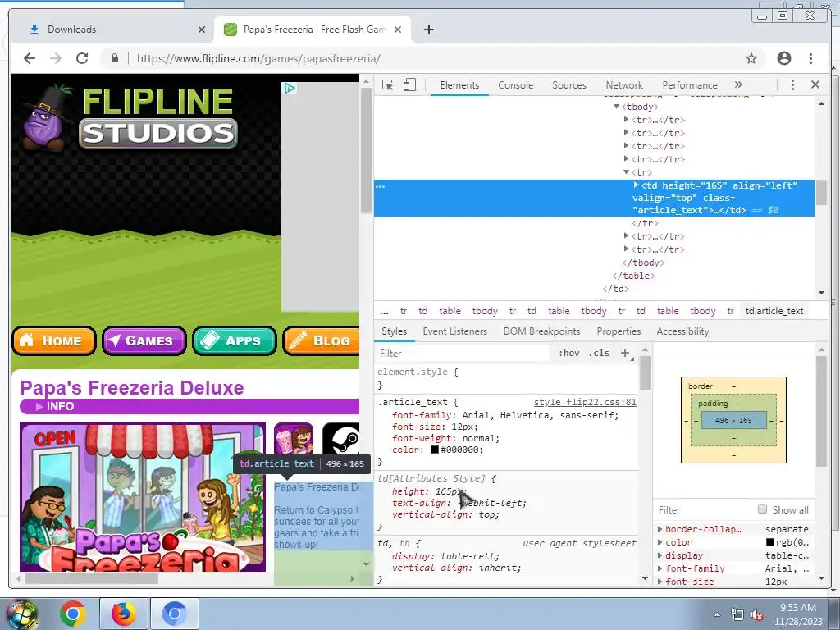This screenshot has height=630, width=840.
Task: Click the #000000 color swatch
Action: [x=435, y=450]
